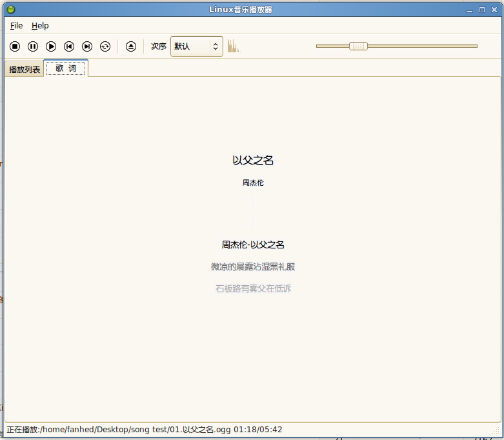Select the 歌词 tab
504x440 pixels.
pyautogui.click(x=66, y=68)
